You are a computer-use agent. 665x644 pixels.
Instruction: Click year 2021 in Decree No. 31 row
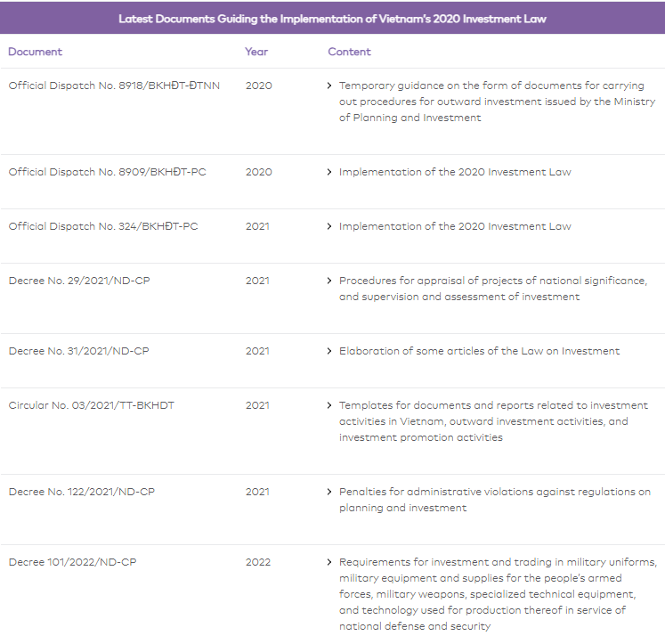[x=257, y=351]
